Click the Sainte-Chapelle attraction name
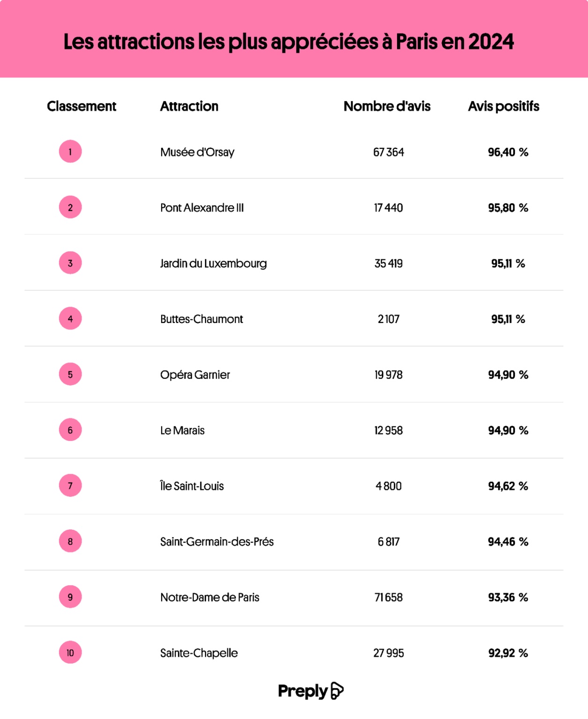Image resolution: width=588 pixels, height=719 pixels. (x=199, y=653)
